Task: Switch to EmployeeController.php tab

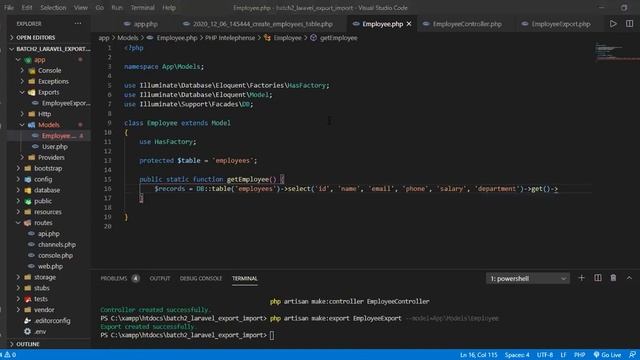Action: (462, 24)
